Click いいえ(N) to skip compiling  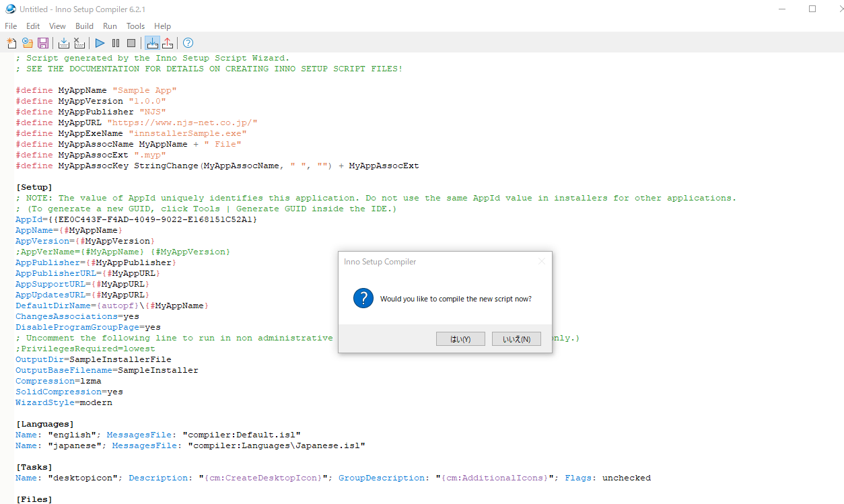coord(516,339)
